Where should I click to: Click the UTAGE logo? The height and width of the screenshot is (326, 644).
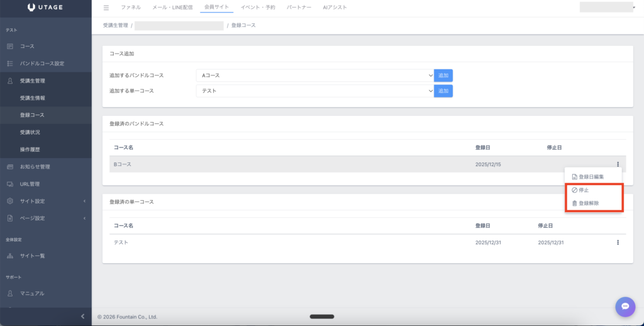click(45, 7)
